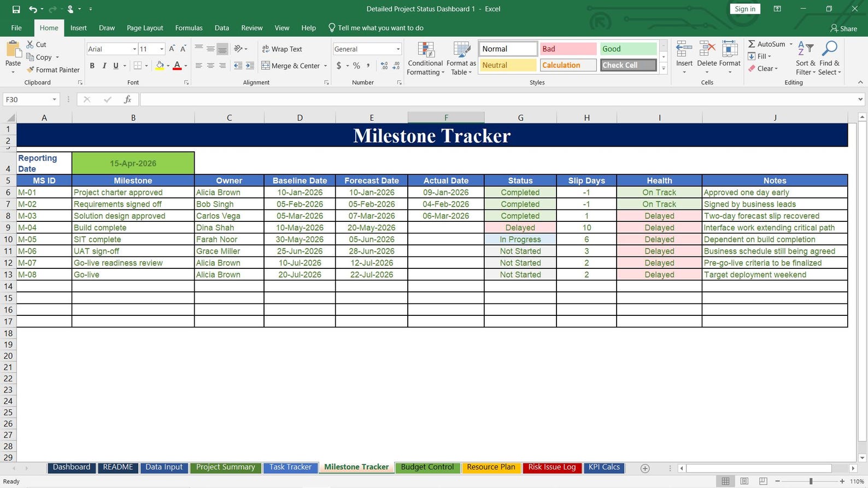The height and width of the screenshot is (488, 868).
Task: Toggle Merge & Center
Action: pyautogui.click(x=290, y=66)
